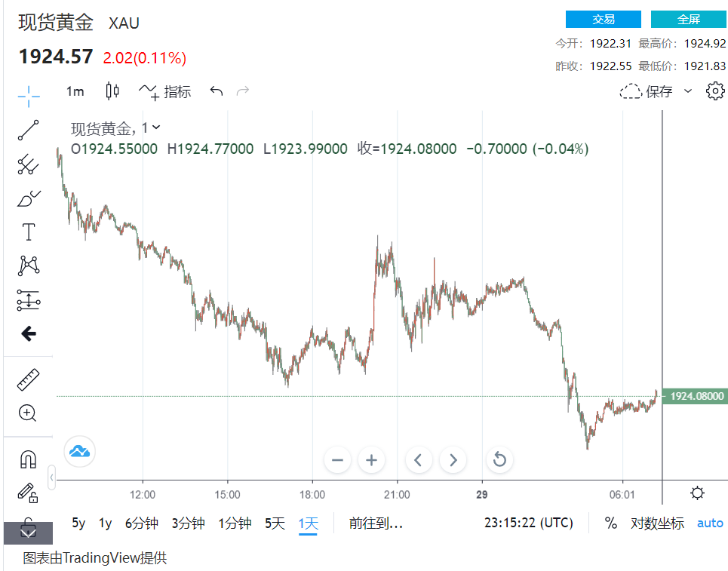Toggle 对数坐标 logarithmic scale
The height and width of the screenshot is (571, 728).
(x=657, y=523)
